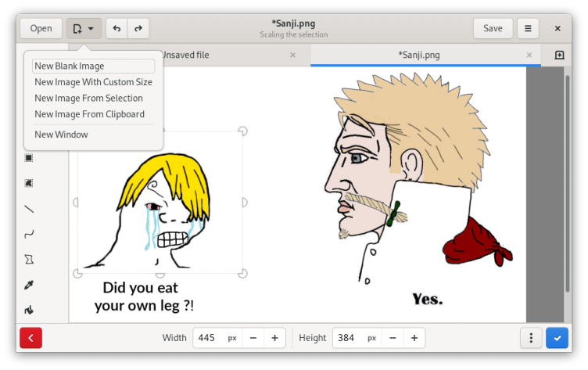The image size is (588, 370).
Task: Choose the straight line tool
Action: [x=29, y=209]
